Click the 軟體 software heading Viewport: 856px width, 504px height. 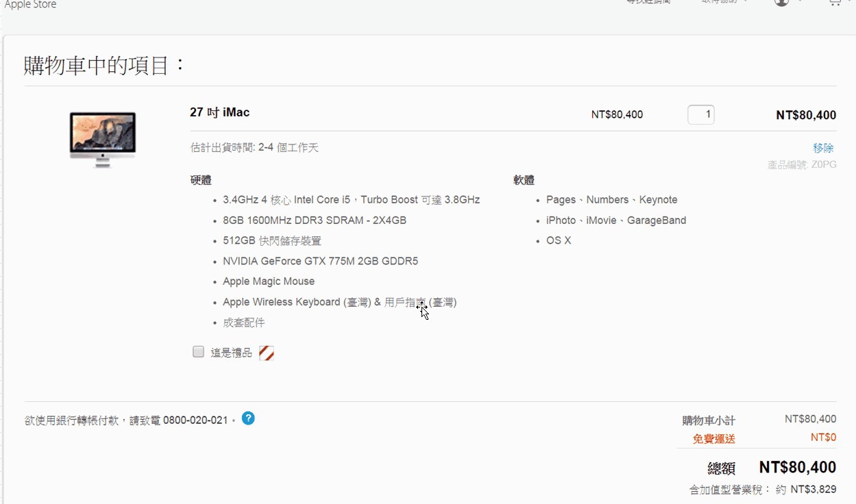524,180
